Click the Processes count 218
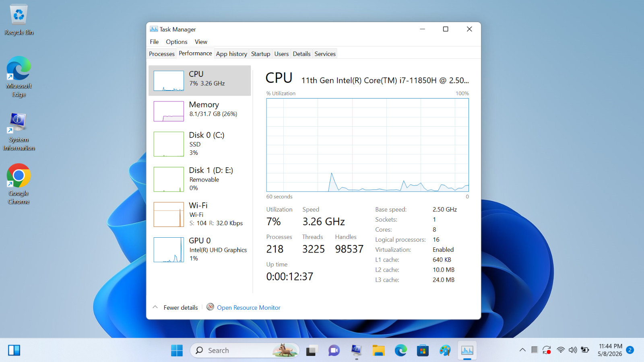This screenshot has height=362, width=644. pos(275,249)
